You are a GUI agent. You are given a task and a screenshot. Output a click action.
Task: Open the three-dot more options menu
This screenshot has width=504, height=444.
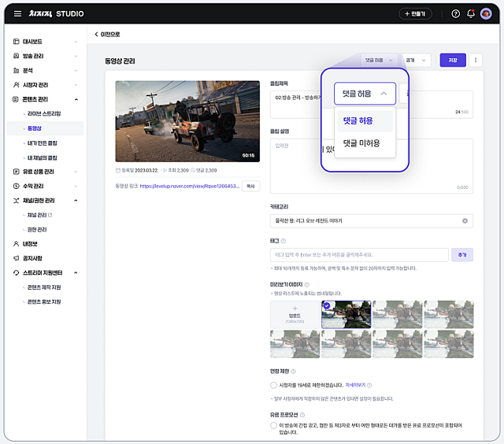click(x=476, y=60)
